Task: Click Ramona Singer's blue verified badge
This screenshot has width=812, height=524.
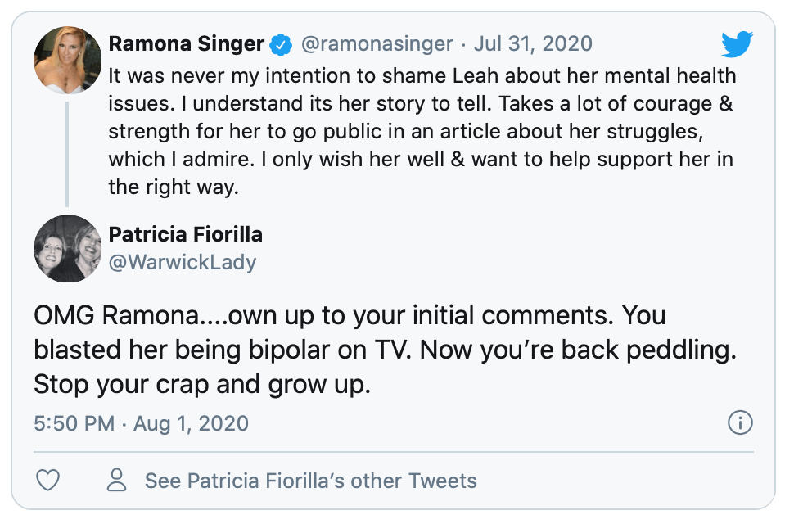Action: pyautogui.click(x=280, y=44)
